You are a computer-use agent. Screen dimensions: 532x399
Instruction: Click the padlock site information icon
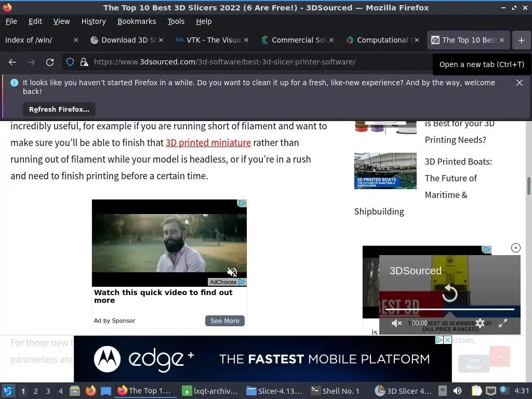tap(84, 62)
